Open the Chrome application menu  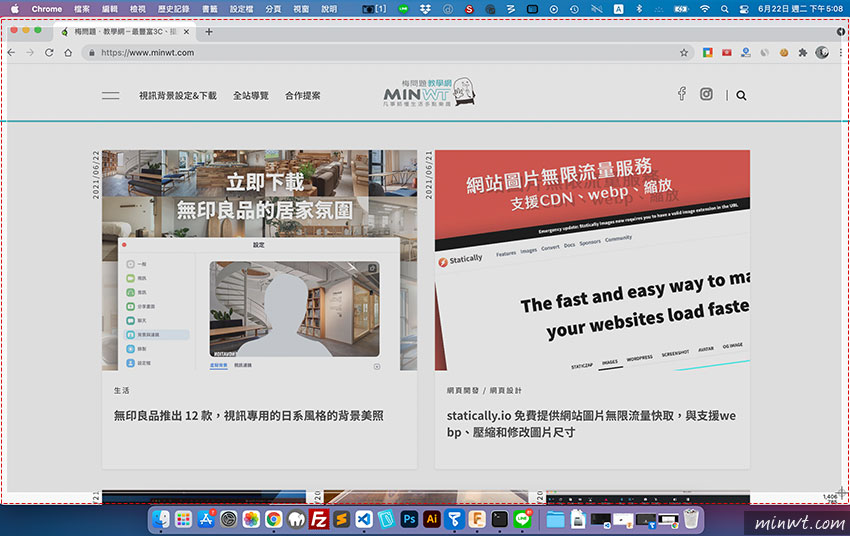(47, 9)
